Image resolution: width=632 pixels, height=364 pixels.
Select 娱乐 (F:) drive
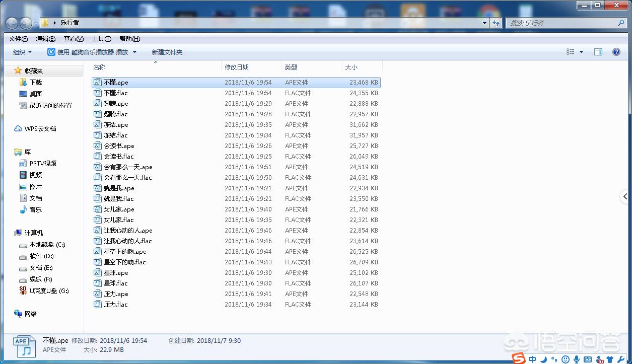point(41,279)
